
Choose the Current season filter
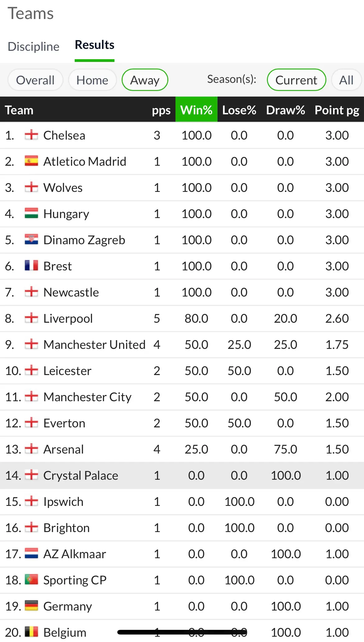click(x=296, y=80)
